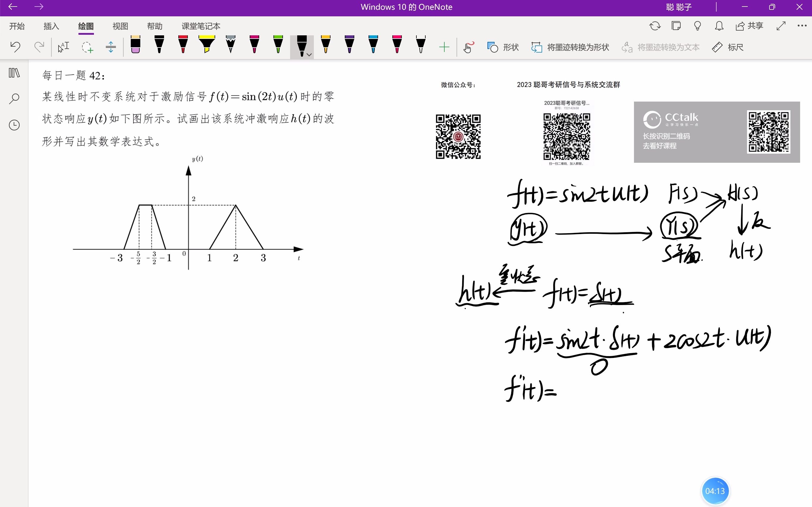The height and width of the screenshot is (507, 812).
Task: Switch to the Insert tab
Action: 51,26
